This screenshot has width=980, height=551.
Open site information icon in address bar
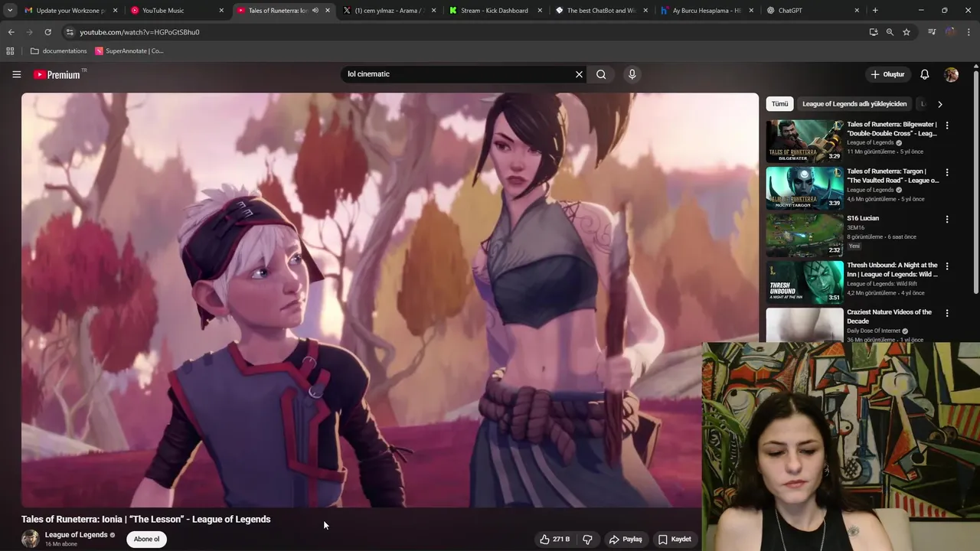(x=70, y=32)
